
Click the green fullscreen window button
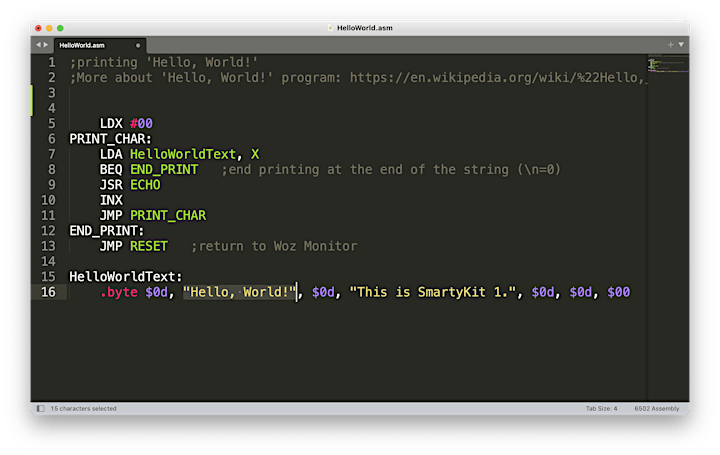pos(60,28)
